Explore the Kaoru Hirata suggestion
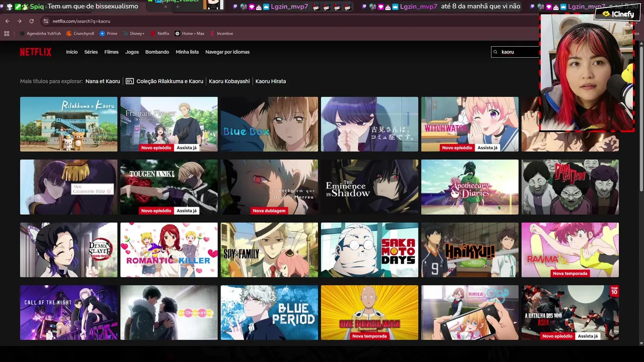The height and width of the screenshot is (362, 644). point(271,81)
